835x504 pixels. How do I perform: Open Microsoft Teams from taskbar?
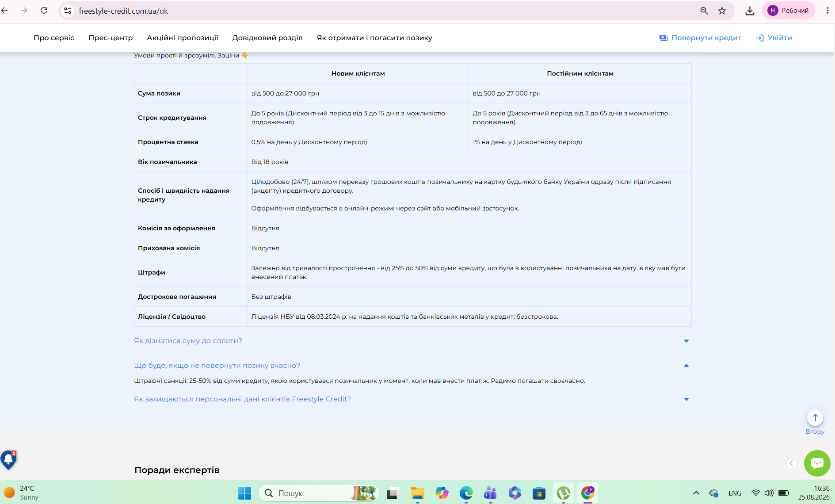point(490,493)
